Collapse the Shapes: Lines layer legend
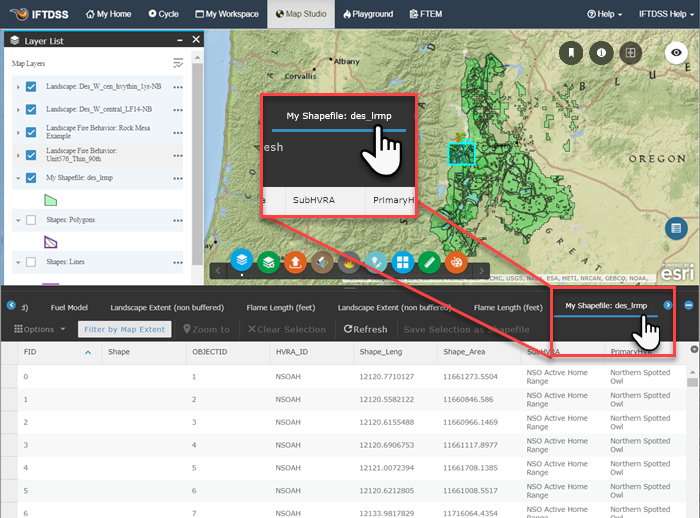This screenshot has width=700, height=518. point(18,262)
